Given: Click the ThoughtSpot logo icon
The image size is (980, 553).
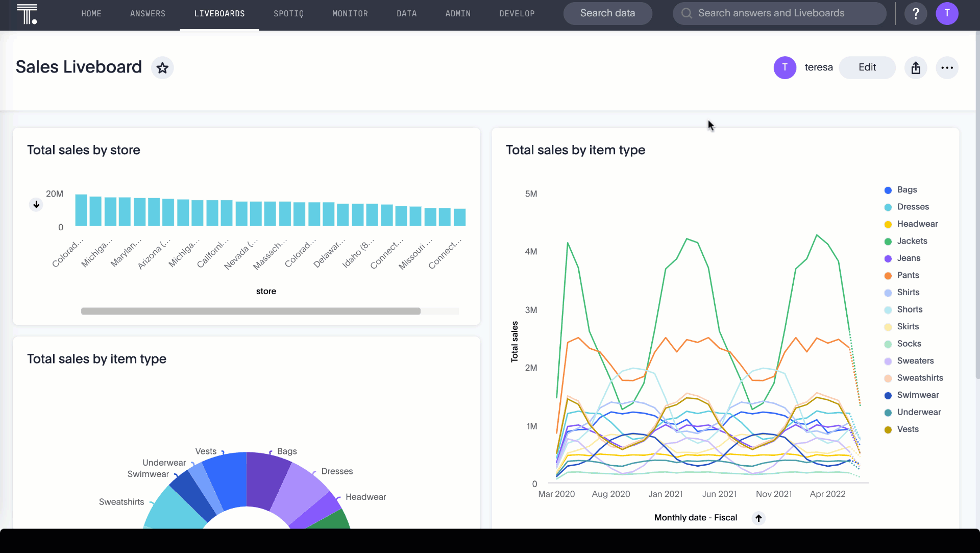Looking at the screenshot, I should point(27,14).
